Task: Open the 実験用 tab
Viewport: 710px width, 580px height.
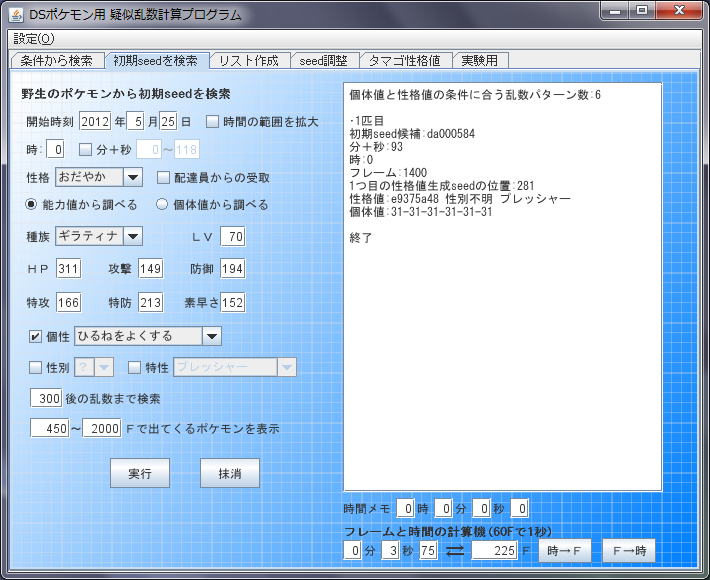Action: [480, 61]
